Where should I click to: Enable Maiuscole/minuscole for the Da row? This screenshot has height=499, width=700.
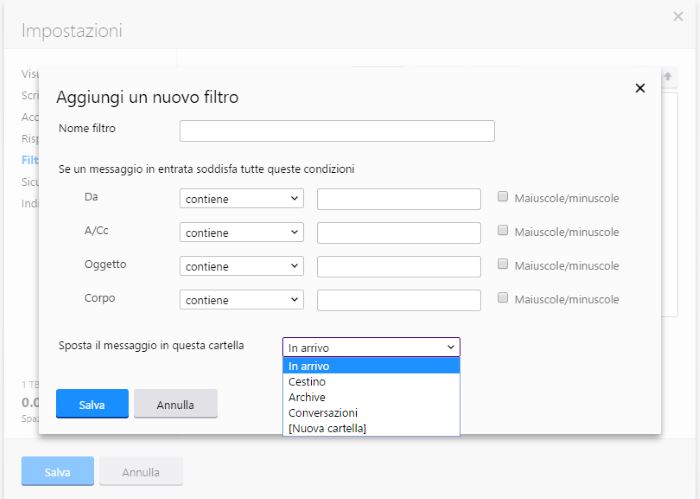tap(503, 196)
